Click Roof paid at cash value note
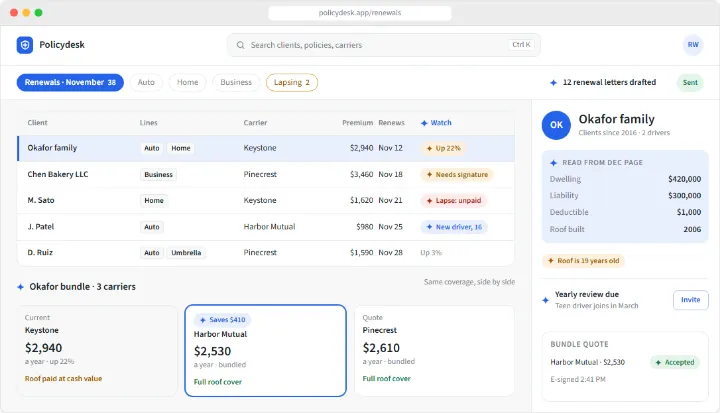Image resolution: width=720 pixels, height=413 pixels. pyautogui.click(x=63, y=379)
